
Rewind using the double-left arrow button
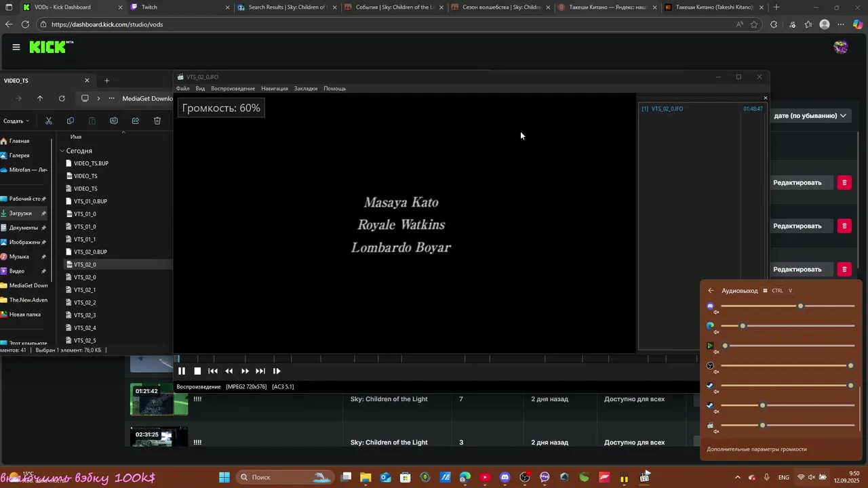pos(229,371)
